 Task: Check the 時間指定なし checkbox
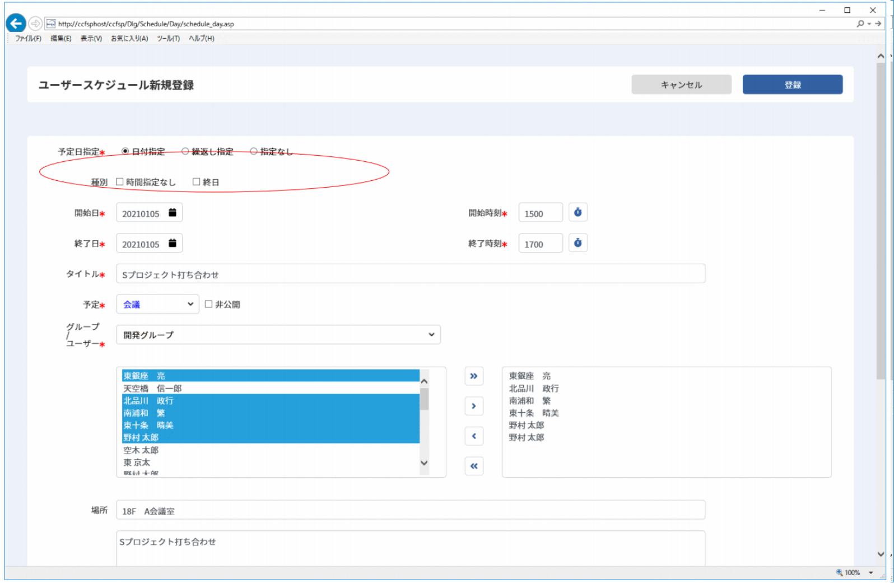[x=119, y=182]
